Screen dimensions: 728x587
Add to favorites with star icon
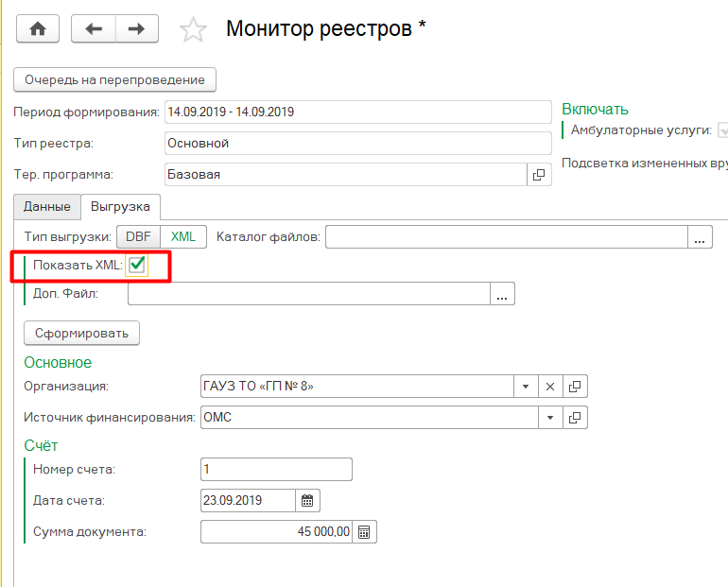pos(193,29)
